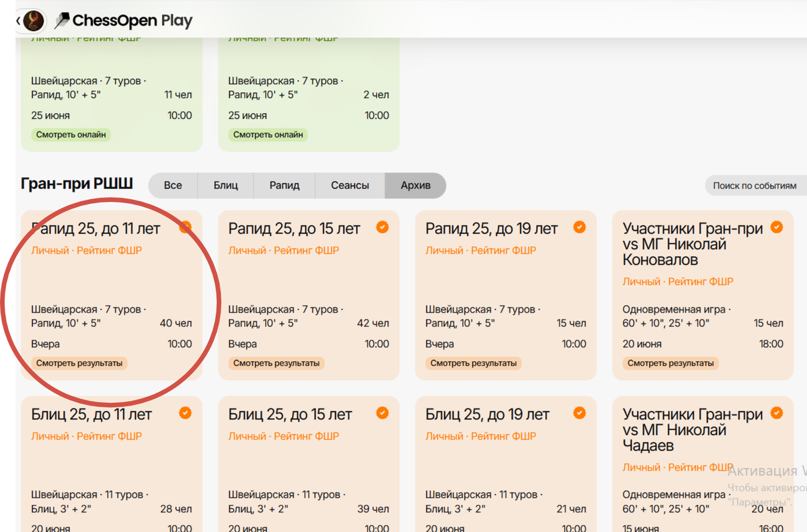Switch to the Блиц filter tab

pos(226,185)
